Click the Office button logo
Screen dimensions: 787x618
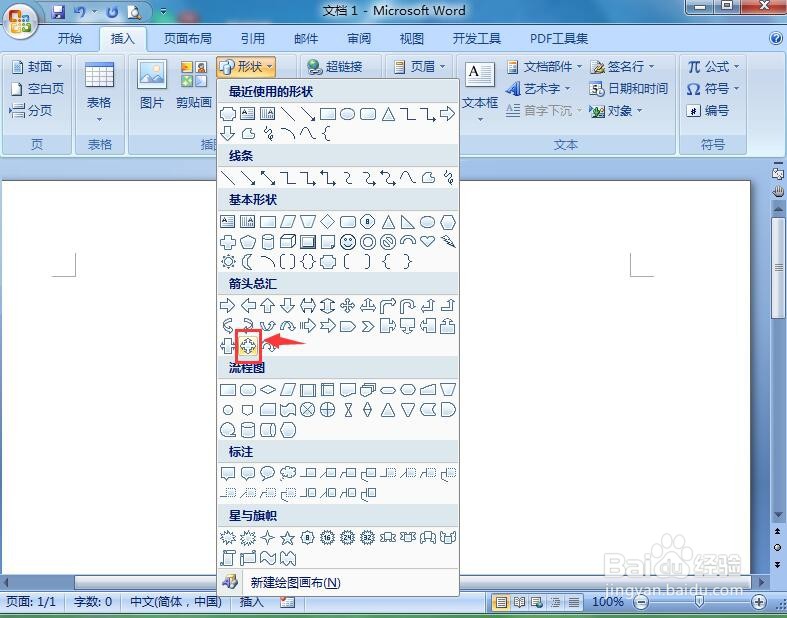(x=20, y=21)
